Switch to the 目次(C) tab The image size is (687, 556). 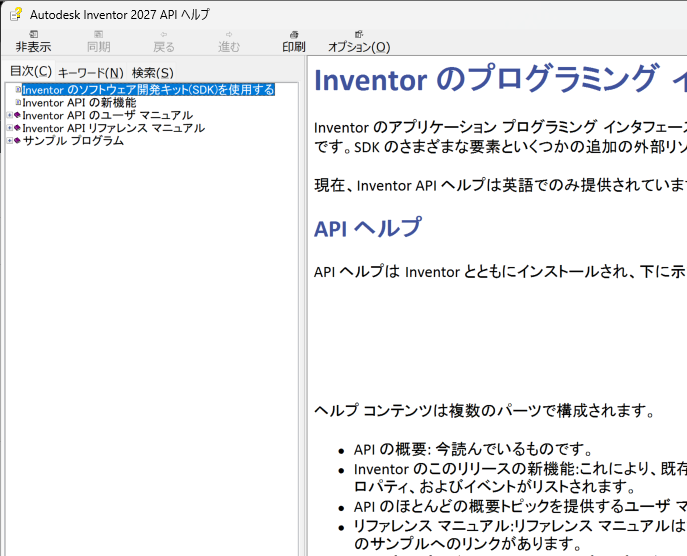pyautogui.click(x=31, y=71)
